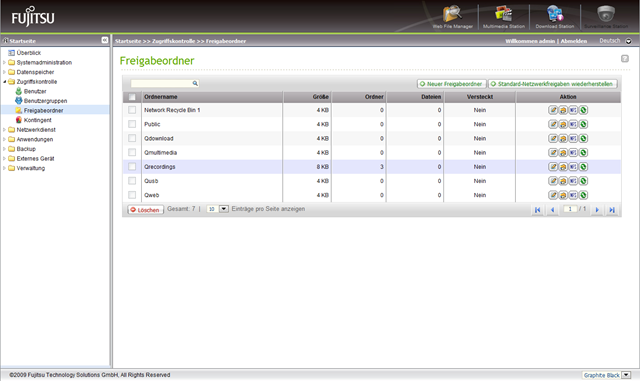640x381 pixels.
Task: Collapse the left navigation panel
Action: click(105, 40)
